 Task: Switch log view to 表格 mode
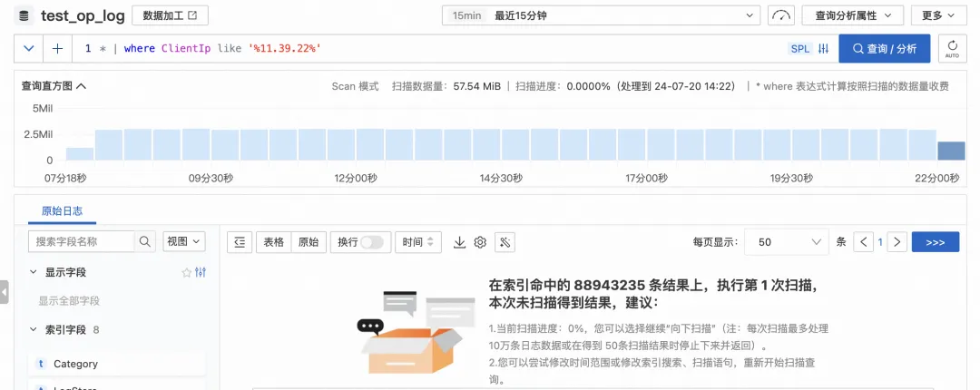pyautogui.click(x=274, y=242)
